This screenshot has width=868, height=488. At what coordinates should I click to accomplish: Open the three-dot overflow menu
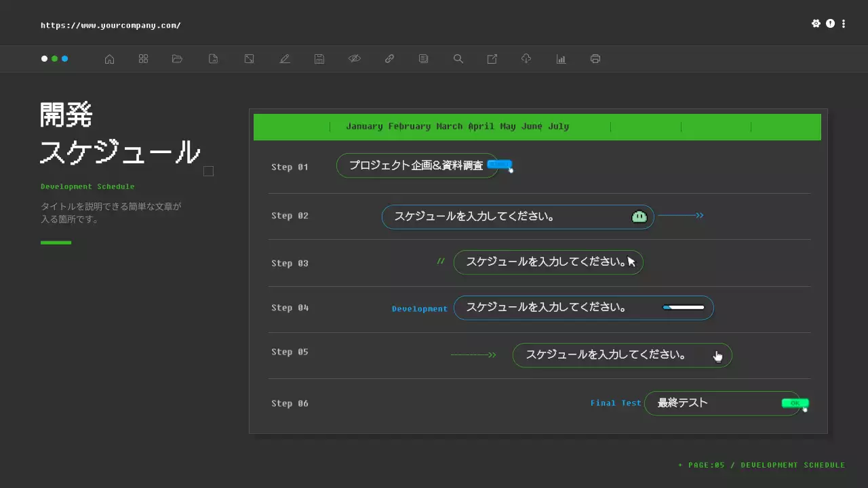[x=843, y=23]
